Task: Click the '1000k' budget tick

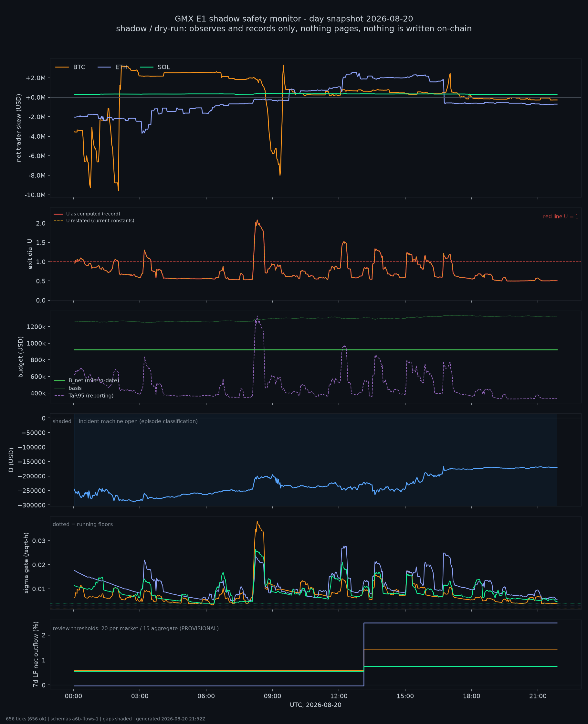Action: click(36, 344)
